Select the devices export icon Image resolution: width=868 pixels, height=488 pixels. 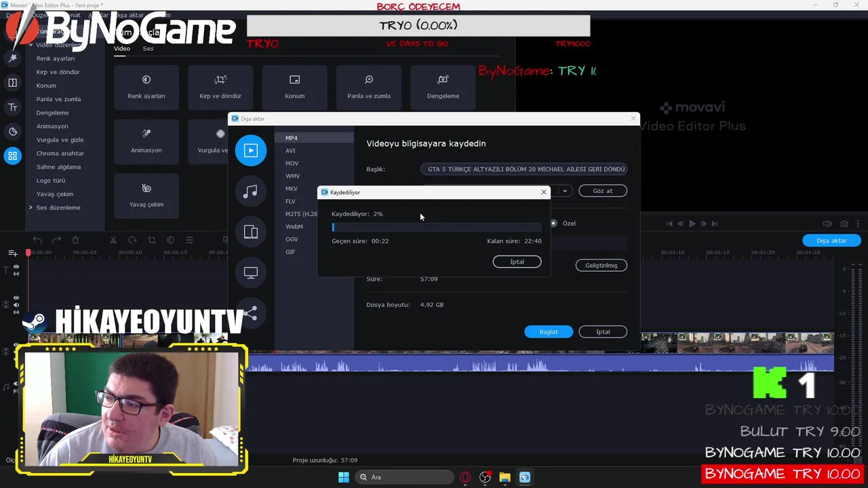point(251,232)
